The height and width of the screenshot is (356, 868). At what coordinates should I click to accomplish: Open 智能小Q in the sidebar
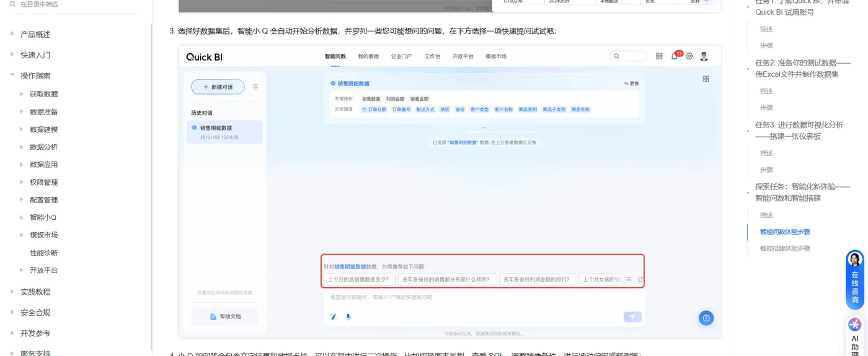pyautogui.click(x=43, y=217)
